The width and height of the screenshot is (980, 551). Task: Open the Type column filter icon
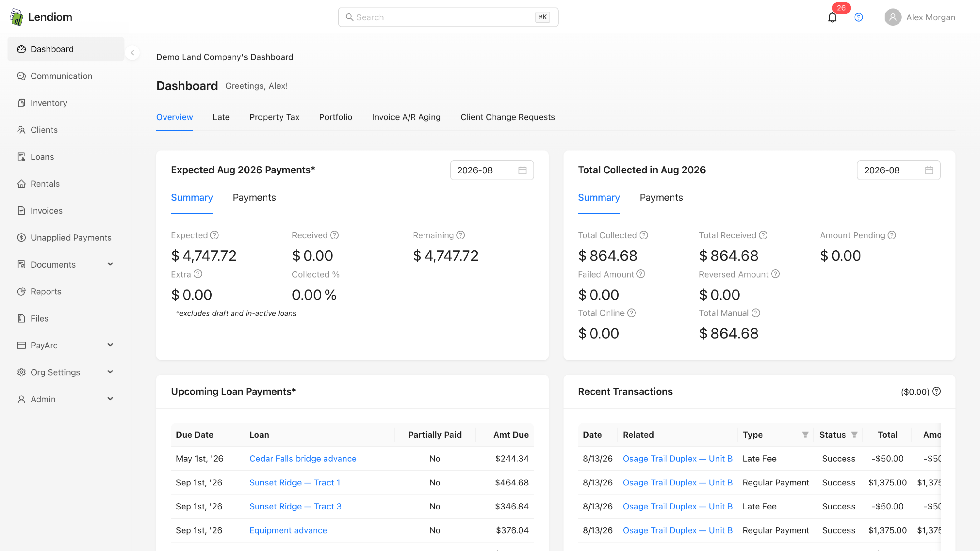pyautogui.click(x=805, y=435)
